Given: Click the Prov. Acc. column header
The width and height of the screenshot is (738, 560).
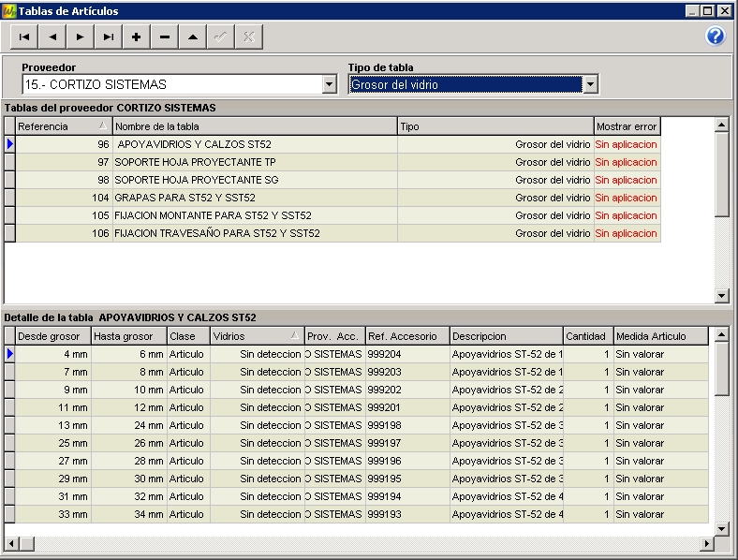Looking at the screenshot, I should (334, 336).
